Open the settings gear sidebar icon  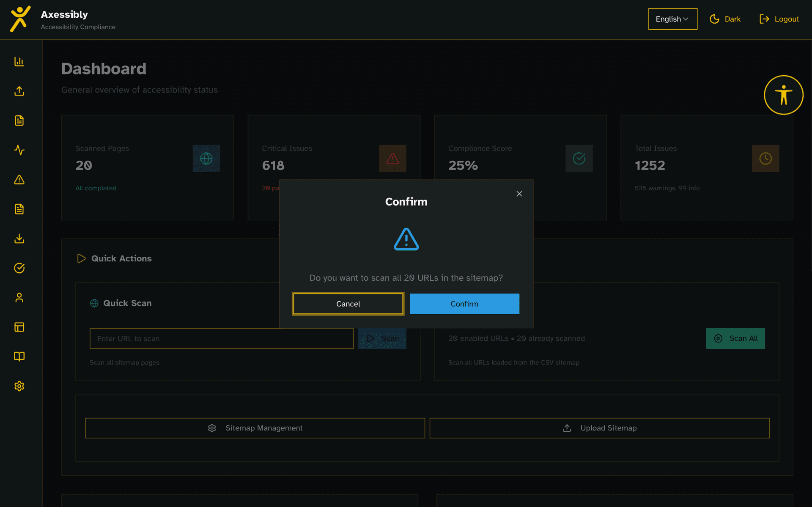pyautogui.click(x=19, y=386)
